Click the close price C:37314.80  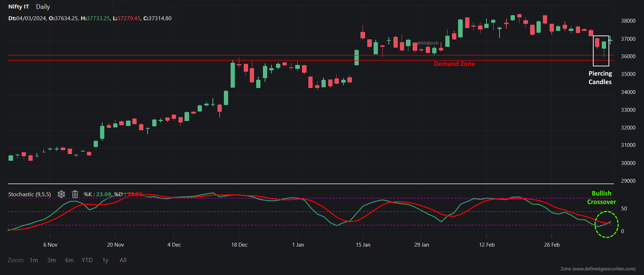(x=158, y=18)
